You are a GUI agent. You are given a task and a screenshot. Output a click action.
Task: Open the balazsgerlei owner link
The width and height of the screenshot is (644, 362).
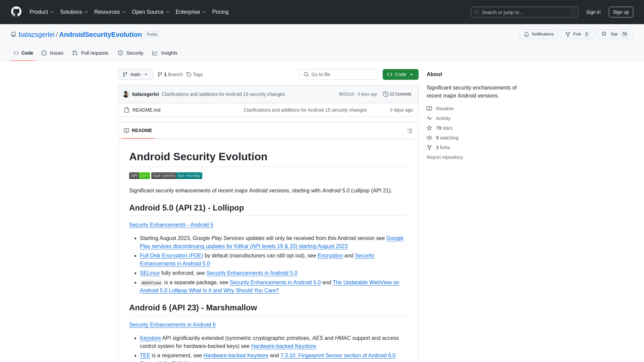(x=37, y=35)
